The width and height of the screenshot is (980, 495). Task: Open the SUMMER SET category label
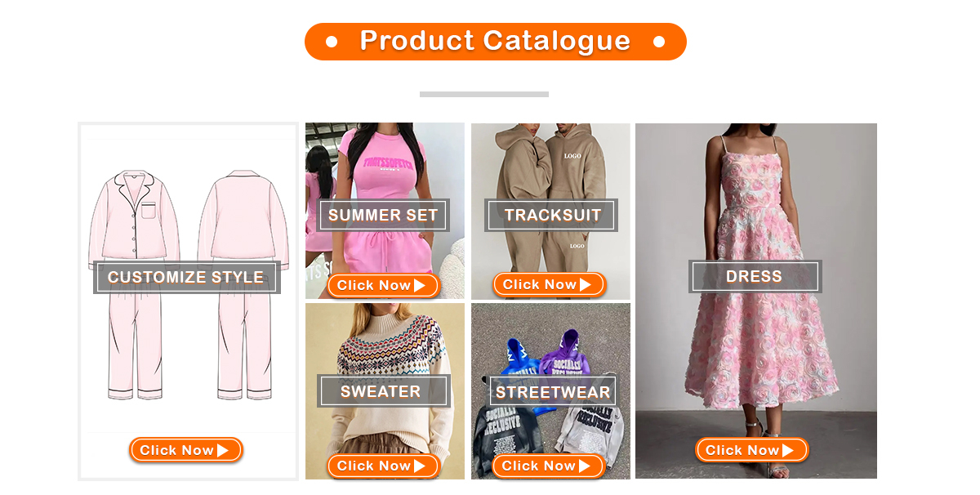(383, 216)
